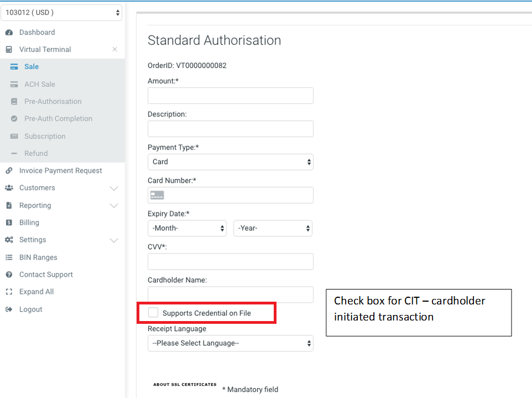Collapse Virtual Terminal with the X icon
Viewport: 532px width, 398px height.
point(114,49)
